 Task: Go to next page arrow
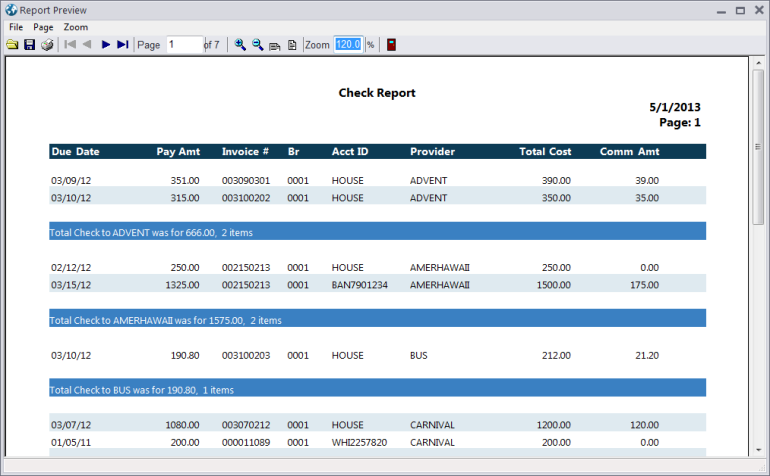click(x=106, y=45)
